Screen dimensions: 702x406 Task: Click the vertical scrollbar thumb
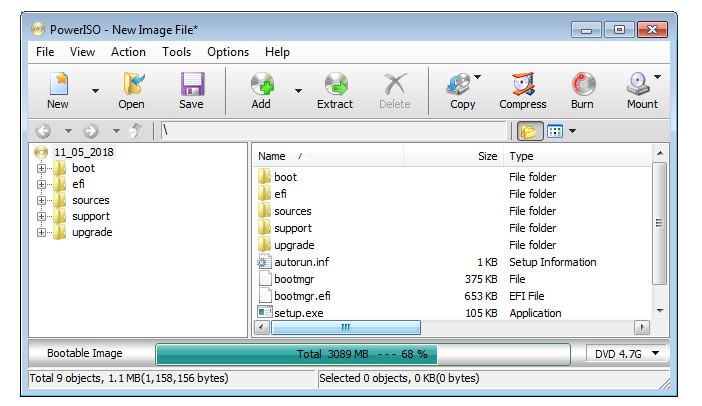coord(659,223)
